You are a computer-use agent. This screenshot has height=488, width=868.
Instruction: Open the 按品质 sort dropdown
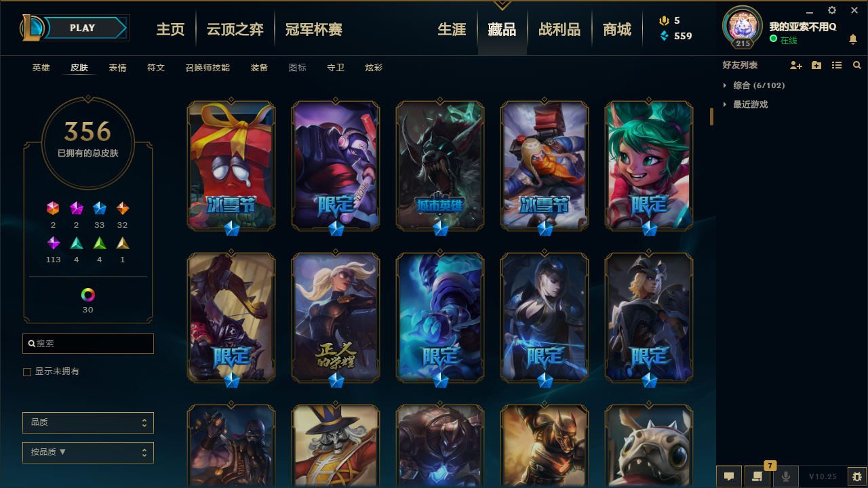[x=88, y=452]
